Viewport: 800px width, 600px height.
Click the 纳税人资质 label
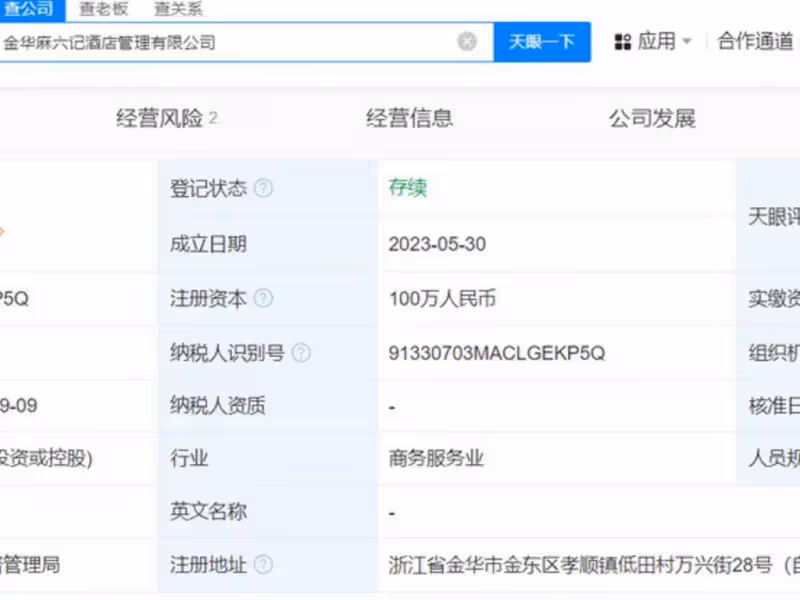pyautogui.click(x=218, y=406)
